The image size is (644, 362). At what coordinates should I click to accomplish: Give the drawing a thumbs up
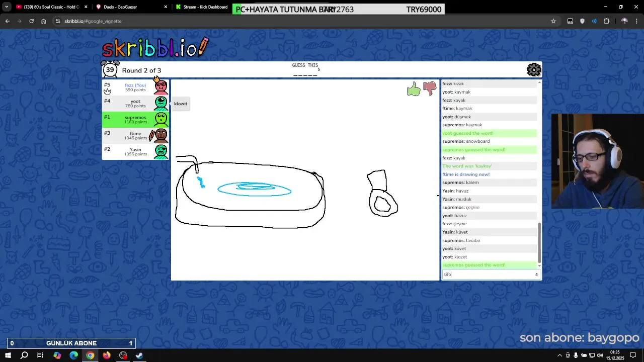(414, 89)
